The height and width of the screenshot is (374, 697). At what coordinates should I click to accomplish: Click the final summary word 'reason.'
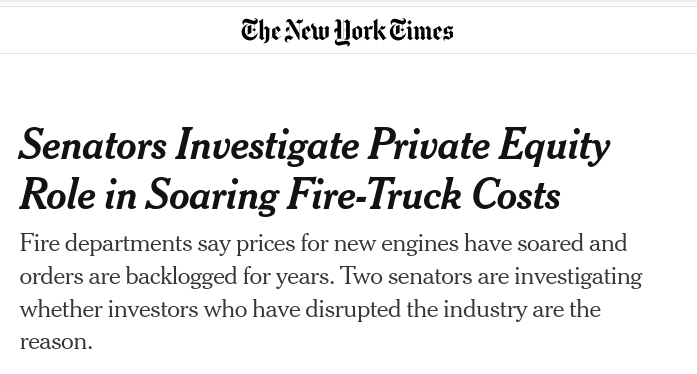pos(56,342)
